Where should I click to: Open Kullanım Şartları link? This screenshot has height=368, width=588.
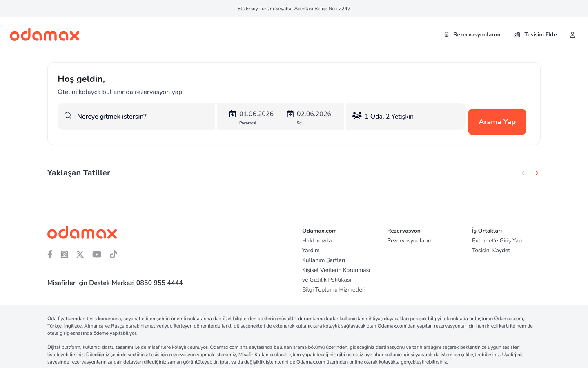(x=323, y=260)
